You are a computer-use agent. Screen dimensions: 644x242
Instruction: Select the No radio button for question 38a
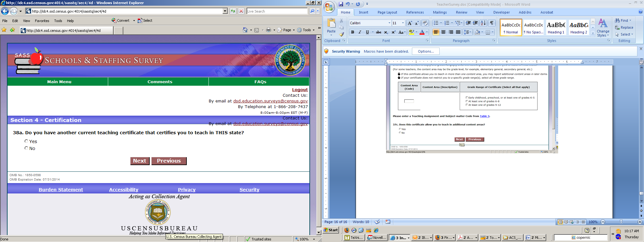click(26, 148)
